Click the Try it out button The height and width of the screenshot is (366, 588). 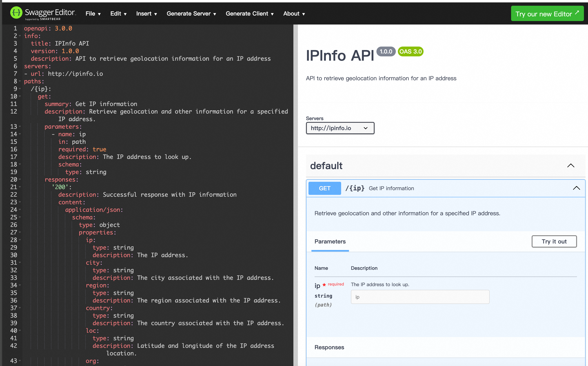pyautogui.click(x=554, y=241)
